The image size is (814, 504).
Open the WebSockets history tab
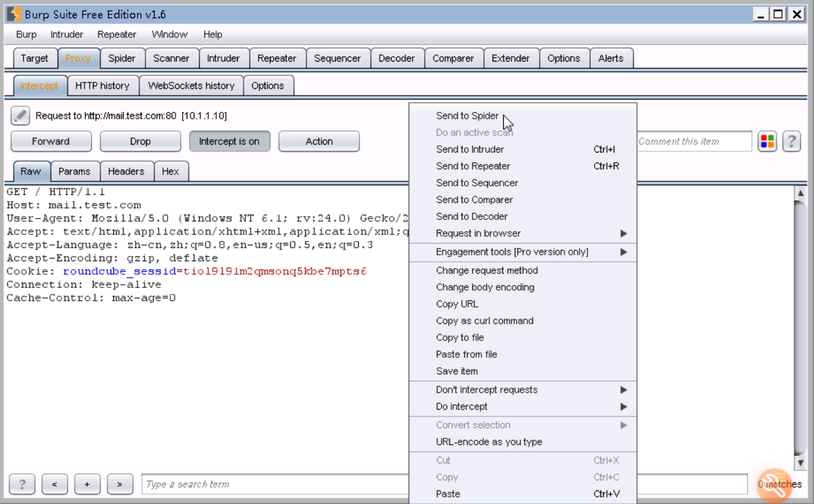(x=191, y=86)
